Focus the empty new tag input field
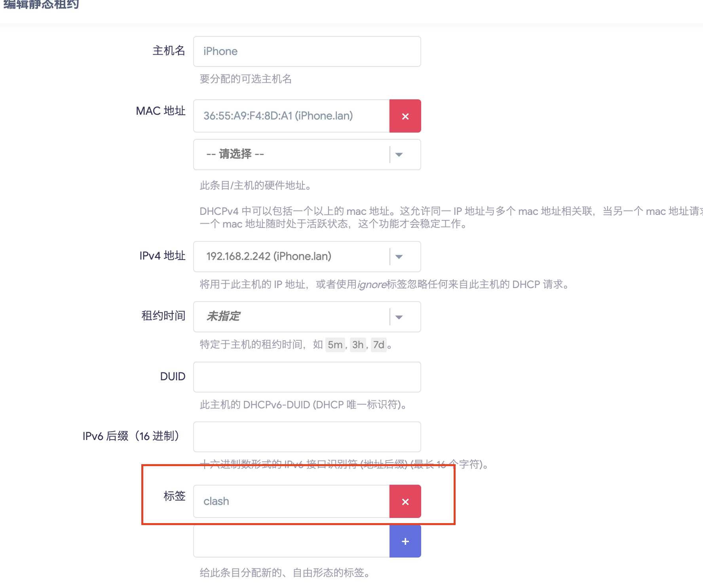703x588 pixels. (x=291, y=541)
